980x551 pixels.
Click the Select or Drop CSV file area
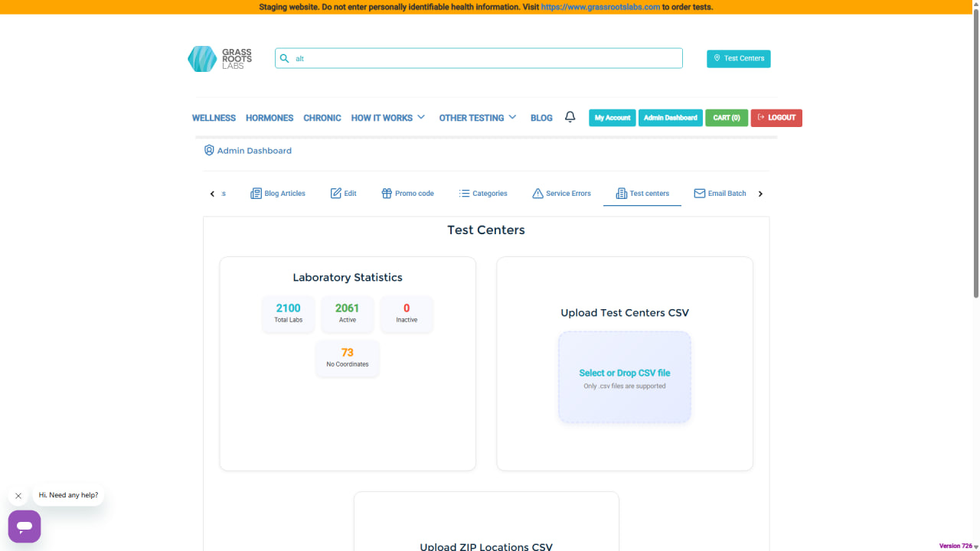[x=625, y=377]
